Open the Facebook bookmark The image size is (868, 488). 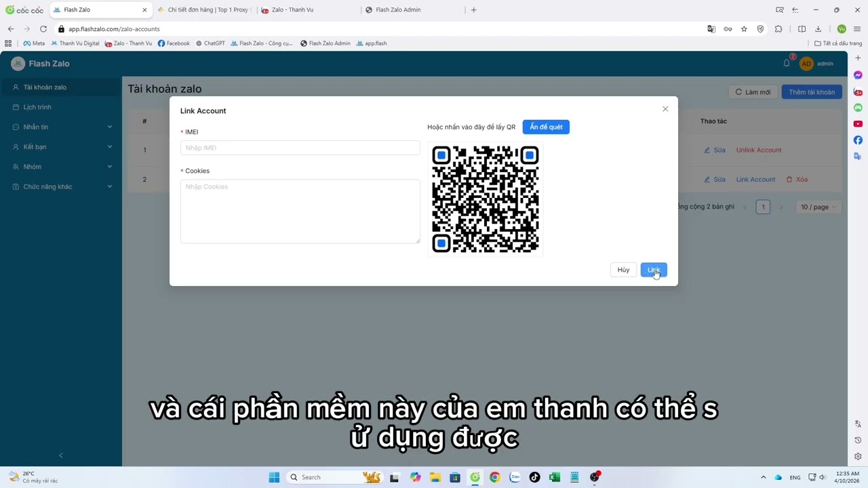174,43
